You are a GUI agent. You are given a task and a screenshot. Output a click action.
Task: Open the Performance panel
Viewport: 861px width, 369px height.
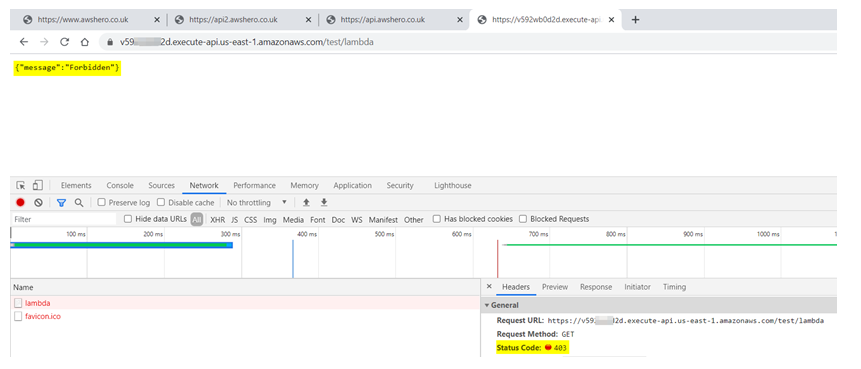254,186
